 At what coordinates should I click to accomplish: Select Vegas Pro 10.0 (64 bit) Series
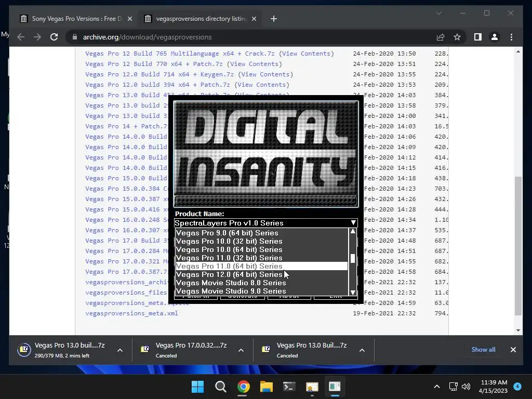point(262,249)
